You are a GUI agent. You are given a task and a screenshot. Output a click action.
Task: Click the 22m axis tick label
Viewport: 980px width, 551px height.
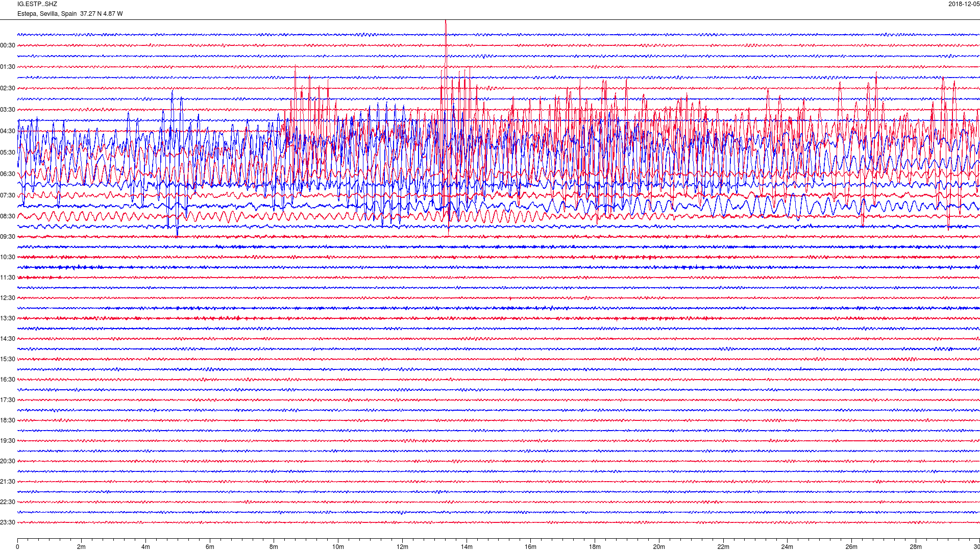coord(723,547)
